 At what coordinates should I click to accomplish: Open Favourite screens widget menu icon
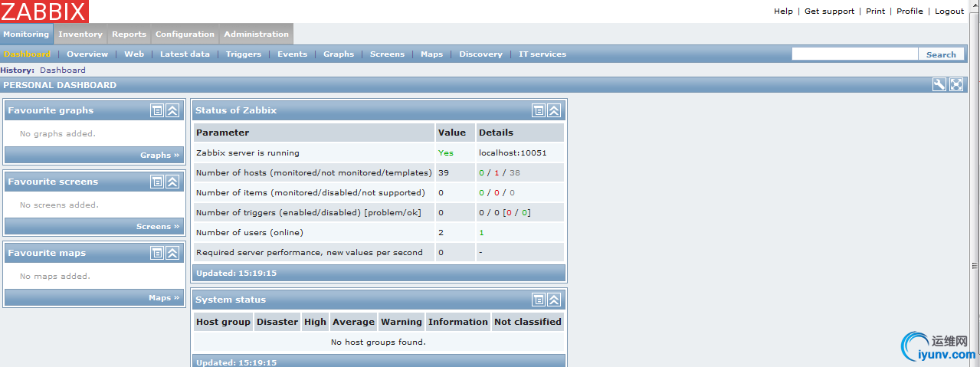click(x=156, y=182)
